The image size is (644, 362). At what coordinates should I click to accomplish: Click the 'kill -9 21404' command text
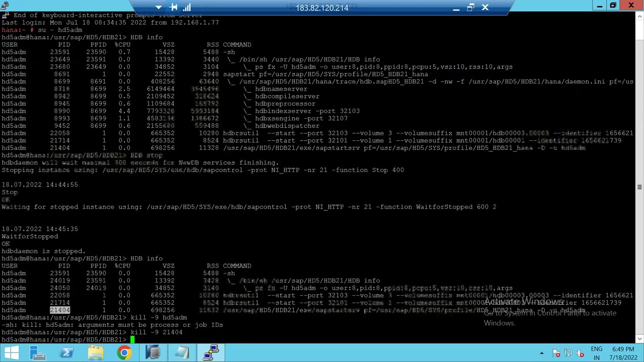pos(156,332)
